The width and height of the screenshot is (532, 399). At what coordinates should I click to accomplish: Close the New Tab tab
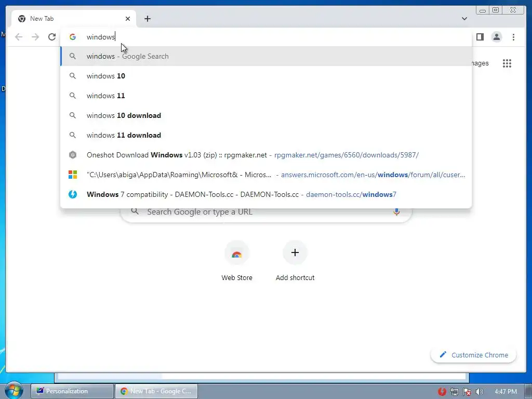[x=128, y=19]
